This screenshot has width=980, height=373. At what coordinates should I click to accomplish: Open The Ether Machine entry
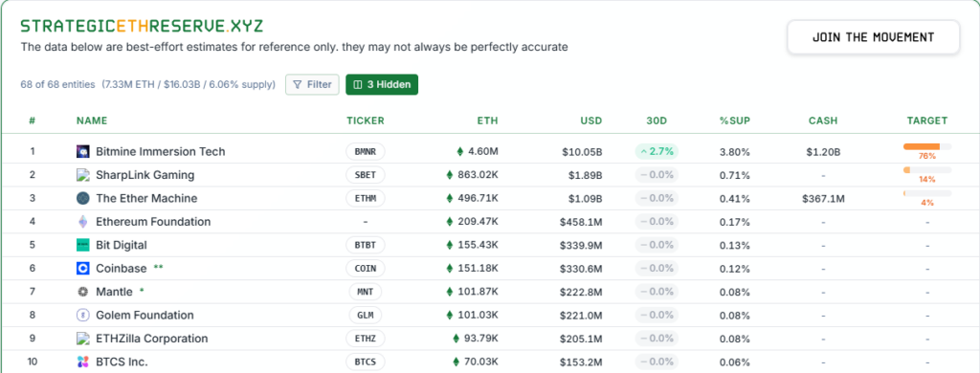146,198
